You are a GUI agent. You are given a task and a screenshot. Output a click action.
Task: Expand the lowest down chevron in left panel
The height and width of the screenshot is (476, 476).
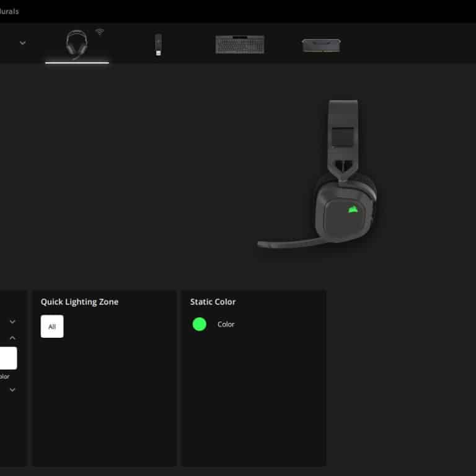[x=12, y=390]
